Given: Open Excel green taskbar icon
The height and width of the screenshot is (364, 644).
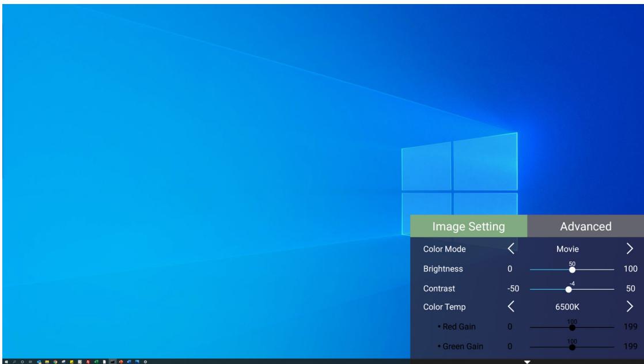Looking at the screenshot, I should click(96, 362).
